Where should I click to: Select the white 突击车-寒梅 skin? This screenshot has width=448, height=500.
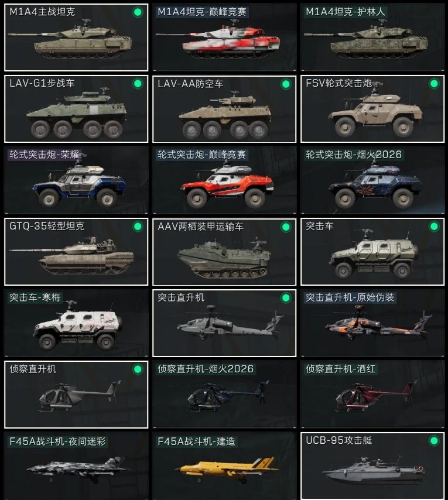click(x=76, y=323)
